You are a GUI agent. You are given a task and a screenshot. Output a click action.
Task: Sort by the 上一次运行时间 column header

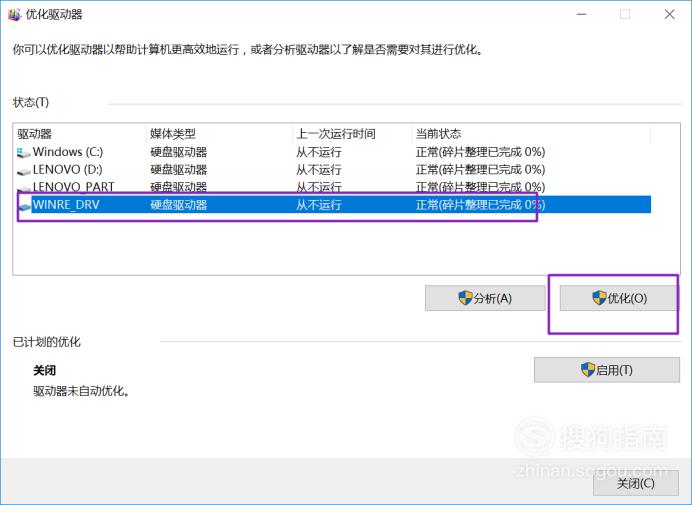pos(352,133)
